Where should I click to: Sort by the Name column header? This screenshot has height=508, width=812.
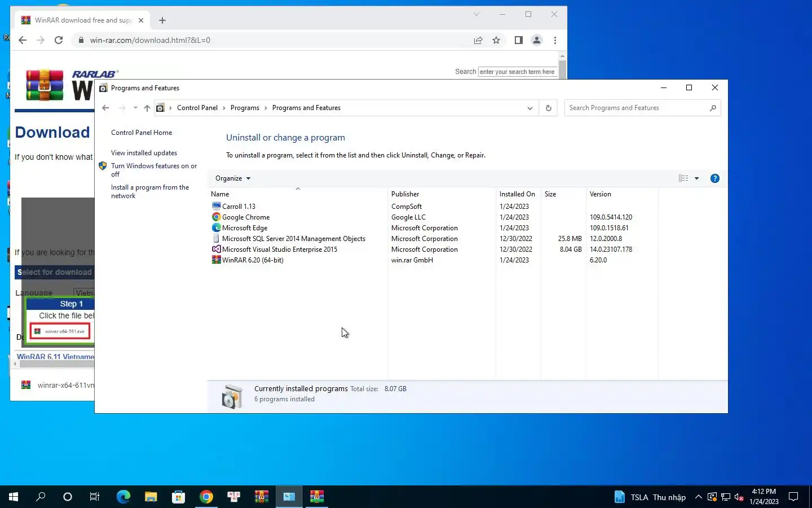[298, 194]
